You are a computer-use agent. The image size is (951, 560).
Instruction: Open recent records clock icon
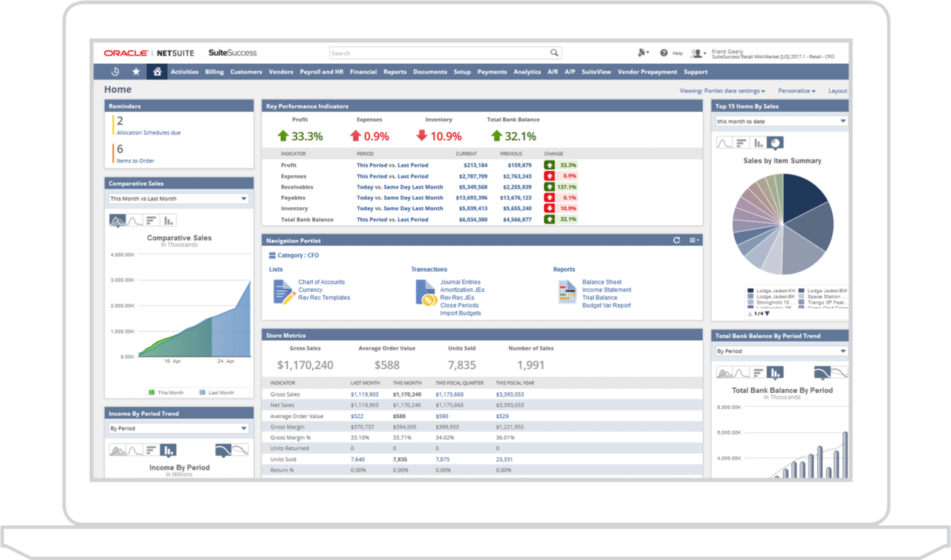(x=115, y=72)
